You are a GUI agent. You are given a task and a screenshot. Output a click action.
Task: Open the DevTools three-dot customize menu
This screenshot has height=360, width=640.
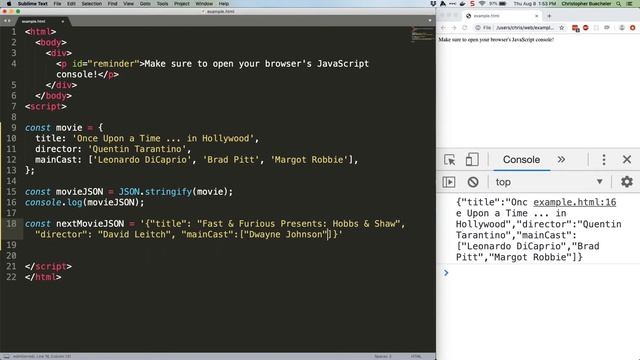604,160
